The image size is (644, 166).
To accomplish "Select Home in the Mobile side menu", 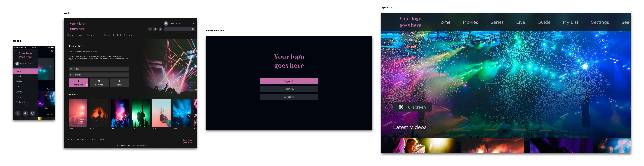I will coord(25,71).
